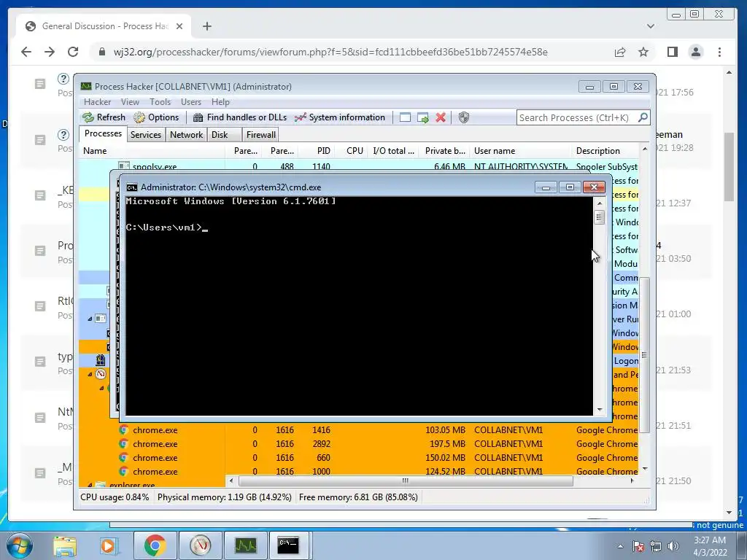Reload the Chrome page
The width and height of the screenshot is (747, 560).
click(73, 52)
